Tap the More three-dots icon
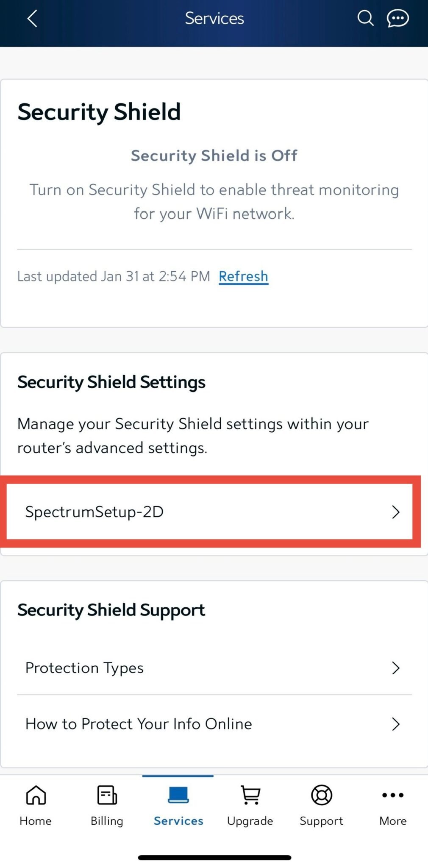 [393, 795]
